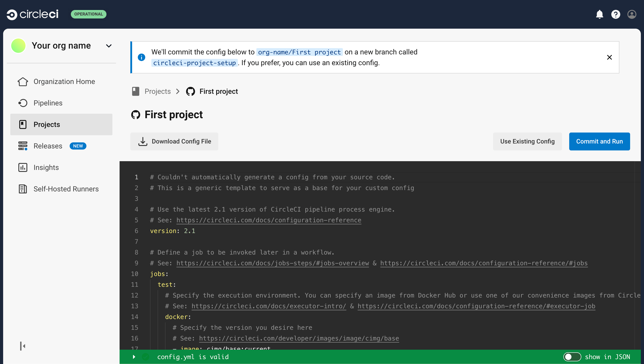The width and height of the screenshot is (644, 364).
Task: Open the configuration-reference/#executor-job link
Action: 476,306
